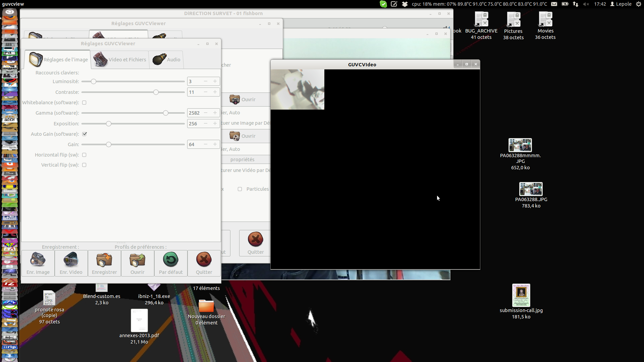Click the Gain value input field
Viewport: 644px width, 362px height.
195,144
